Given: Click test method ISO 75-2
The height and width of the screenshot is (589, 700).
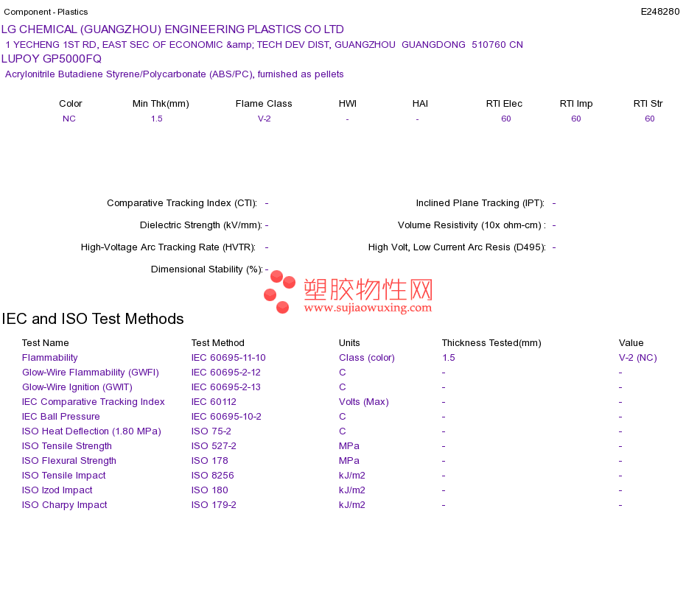Looking at the screenshot, I should (211, 431).
